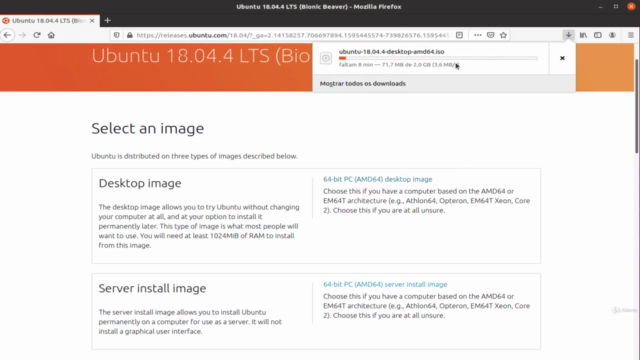Click the download progress bar
Image resolution: width=640 pixels, height=360 pixels.
click(438, 58)
